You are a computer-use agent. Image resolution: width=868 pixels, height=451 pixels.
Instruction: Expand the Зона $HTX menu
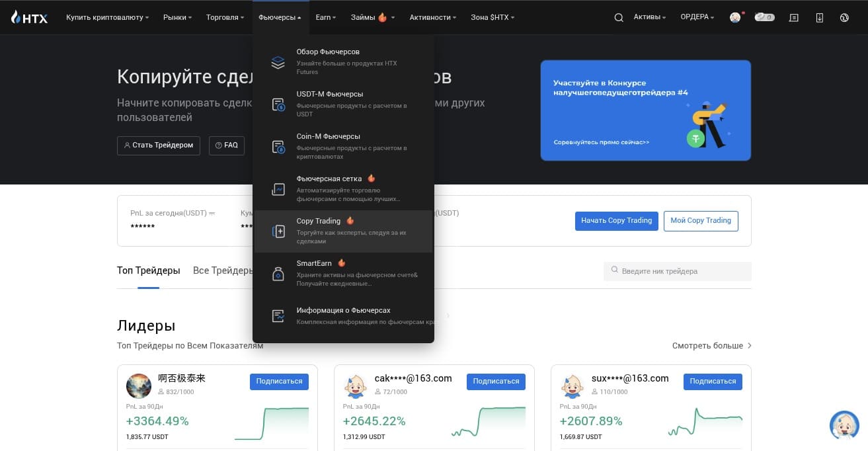(x=493, y=17)
